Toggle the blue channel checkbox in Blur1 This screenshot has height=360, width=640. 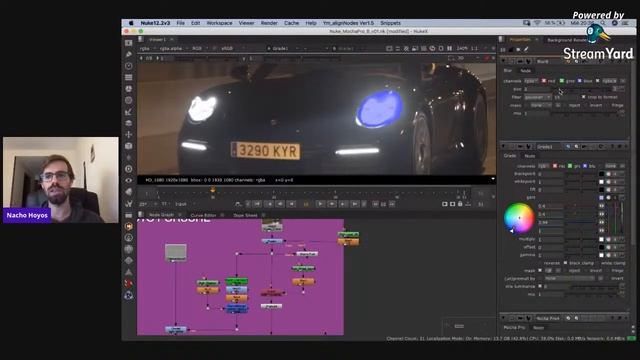(580, 81)
